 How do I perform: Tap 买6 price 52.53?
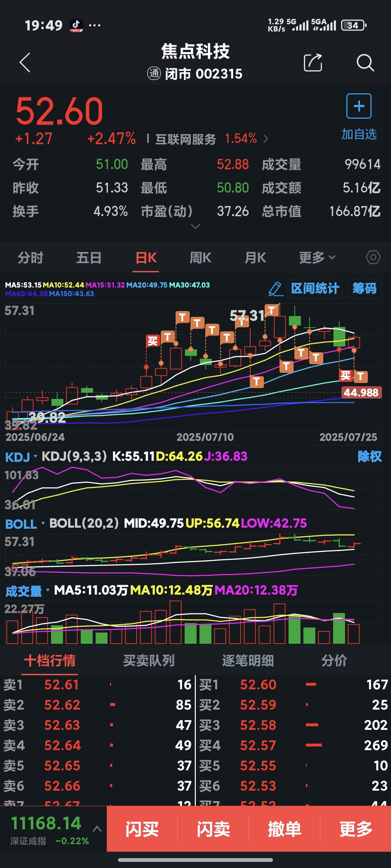pyautogui.click(x=258, y=786)
